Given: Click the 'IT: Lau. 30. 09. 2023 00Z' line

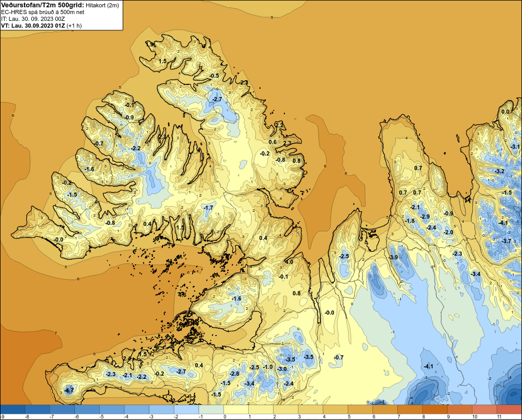Looking at the screenshot, I should (x=32, y=19).
